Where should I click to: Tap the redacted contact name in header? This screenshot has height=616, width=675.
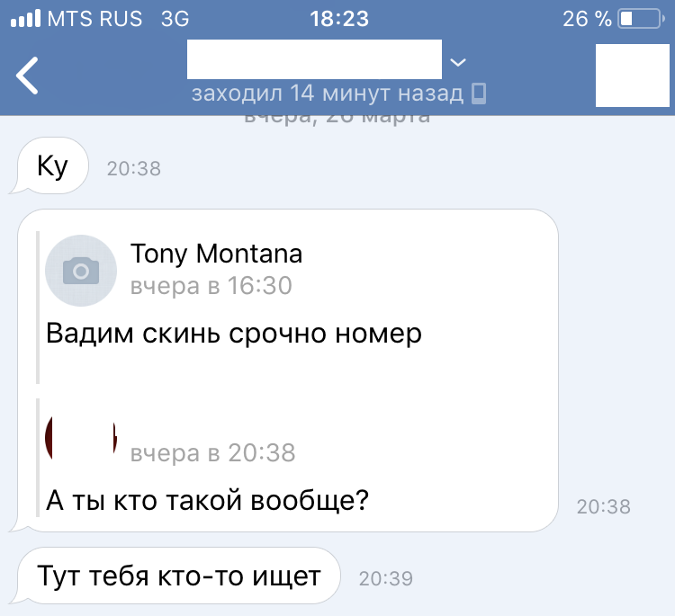(314, 60)
